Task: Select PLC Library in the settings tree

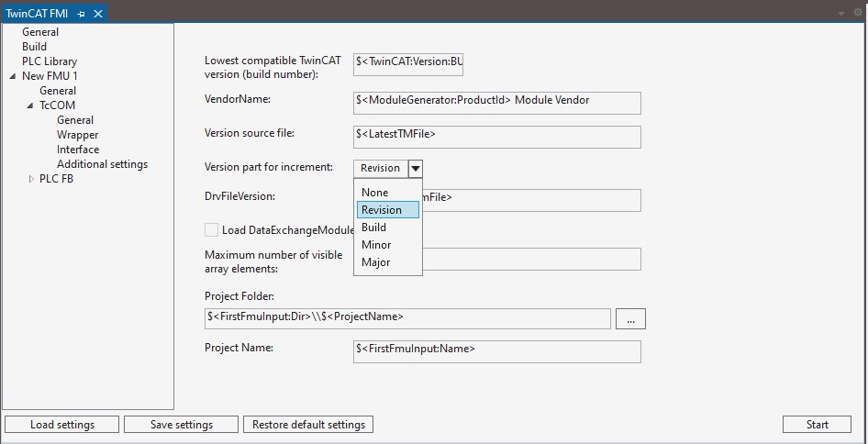Action: [x=50, y=61]
